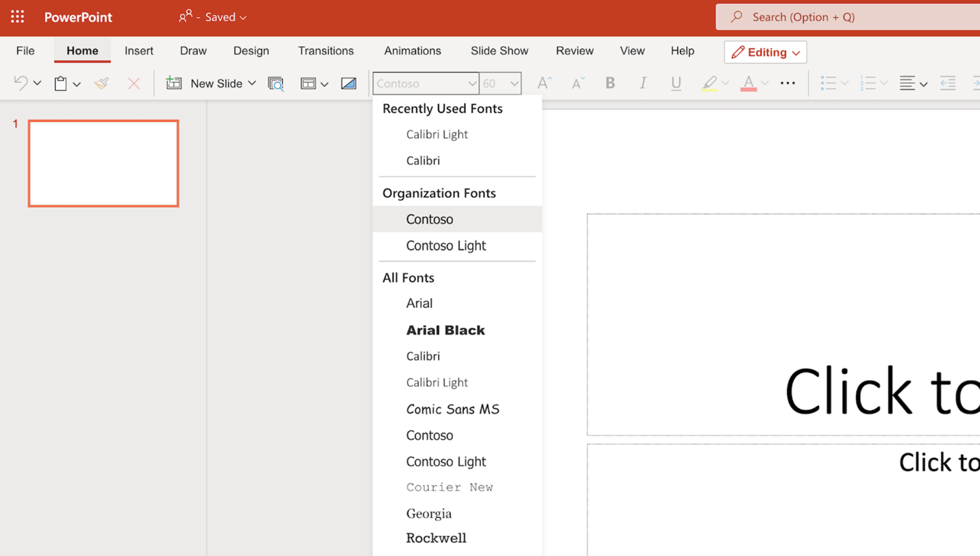Click the Decrease Indent icon

pos(948,83)
